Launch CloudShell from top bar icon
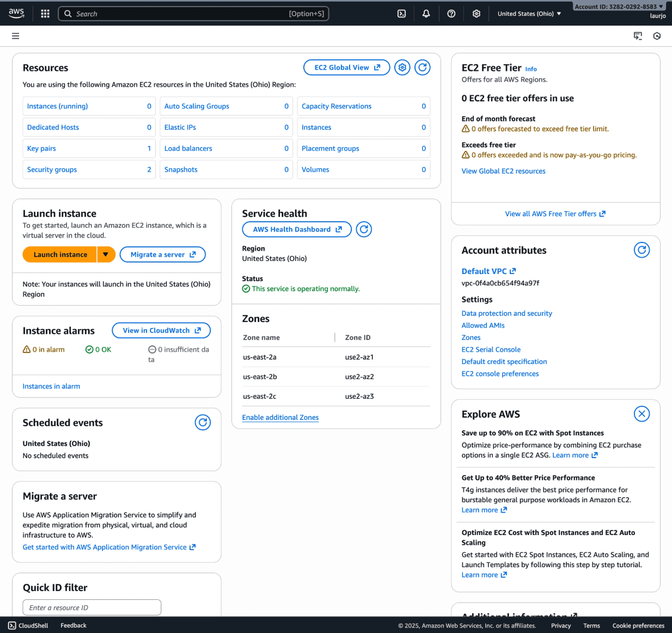 coord(401,14)
